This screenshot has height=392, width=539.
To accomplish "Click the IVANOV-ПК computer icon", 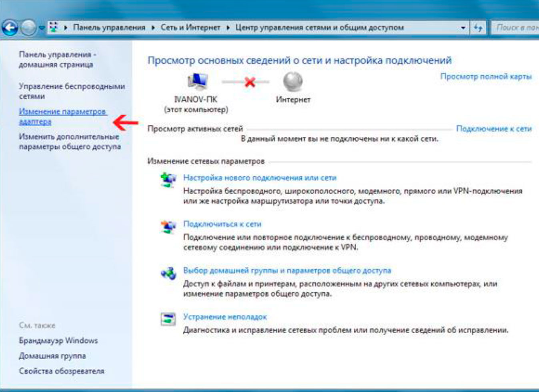I will [197, 82].
